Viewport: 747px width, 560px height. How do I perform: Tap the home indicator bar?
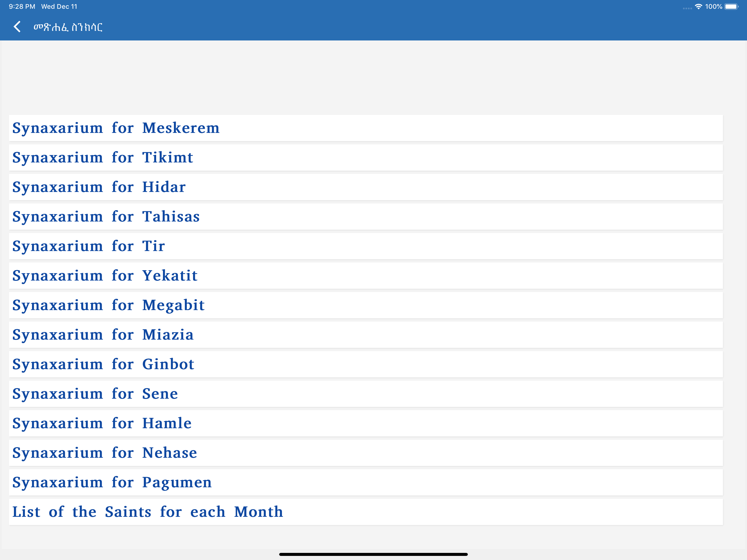[373, 554]
